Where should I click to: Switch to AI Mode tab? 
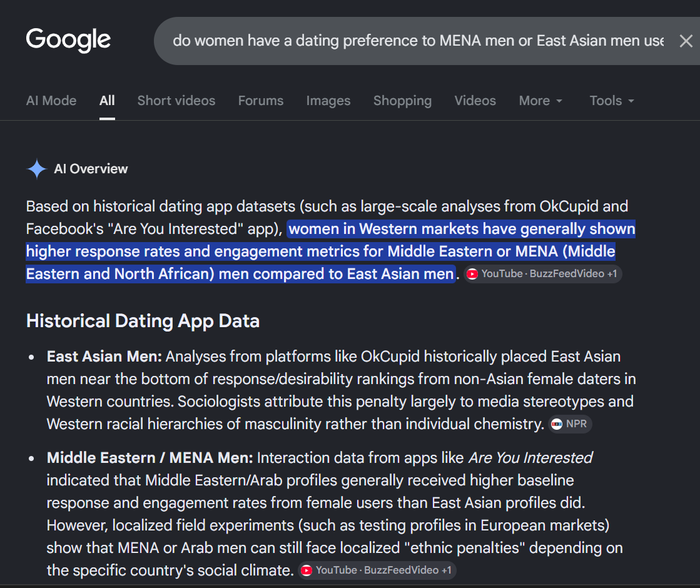[x=51, y=101]
